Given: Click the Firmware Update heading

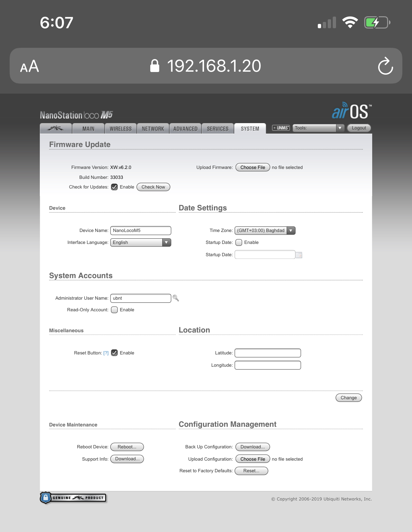Looking at the screenshot, I should point(80,144).
